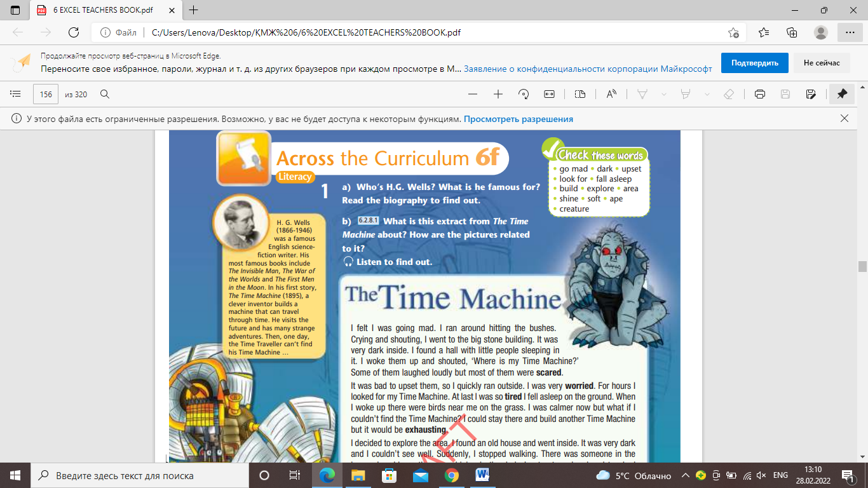Click the Подтвердить button
This screenshot has height=488, width=868.
tap(755, 63)
